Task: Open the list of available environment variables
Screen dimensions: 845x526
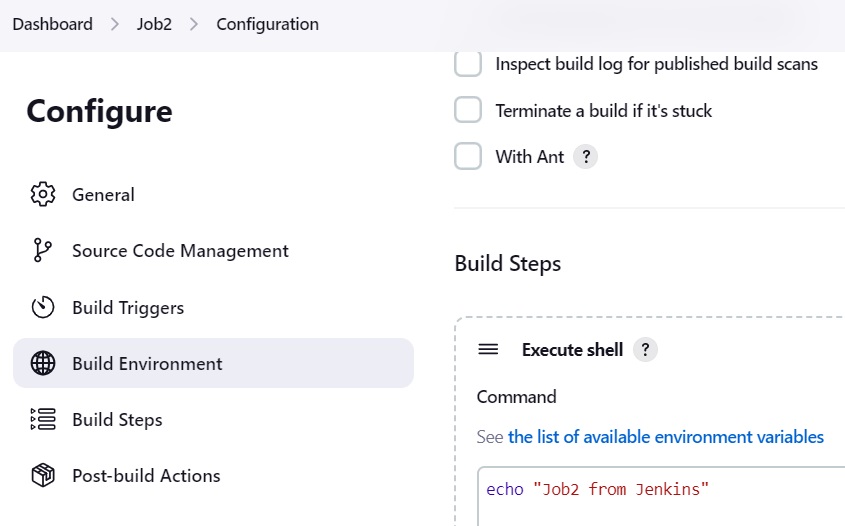Action: tap(666, 437)
